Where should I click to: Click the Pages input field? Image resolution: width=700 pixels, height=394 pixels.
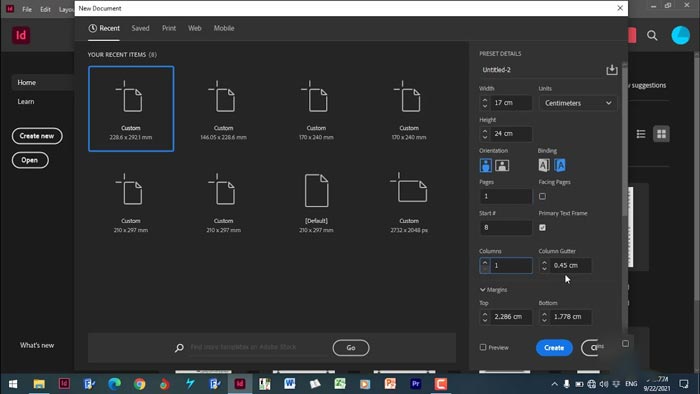506,196
